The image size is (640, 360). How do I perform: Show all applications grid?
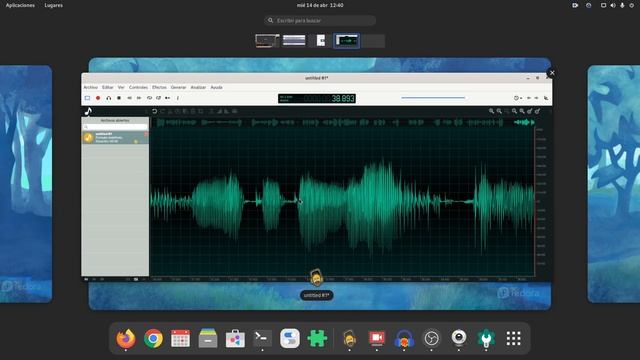513,338
